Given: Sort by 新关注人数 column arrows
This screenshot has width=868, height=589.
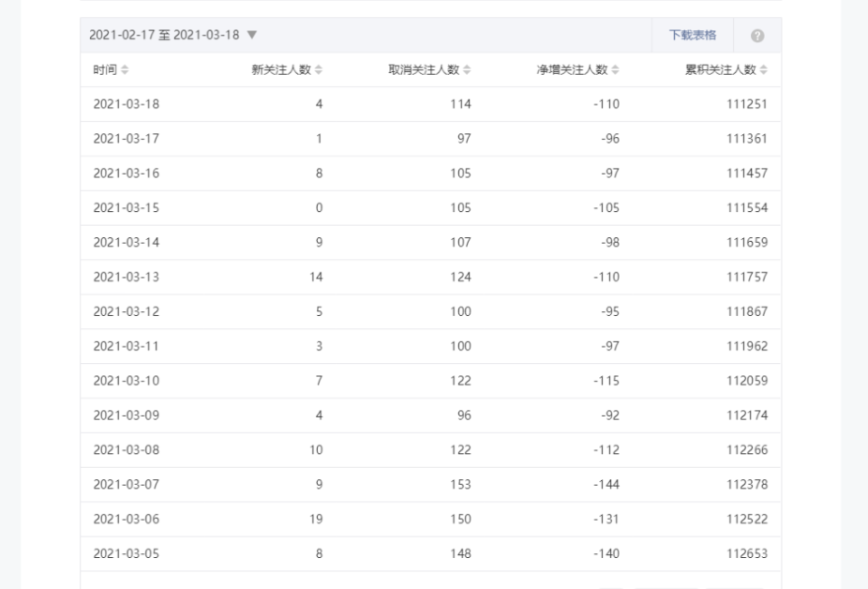Looking at the screenshot, I should pyautogui.click(x=319, y=69).
